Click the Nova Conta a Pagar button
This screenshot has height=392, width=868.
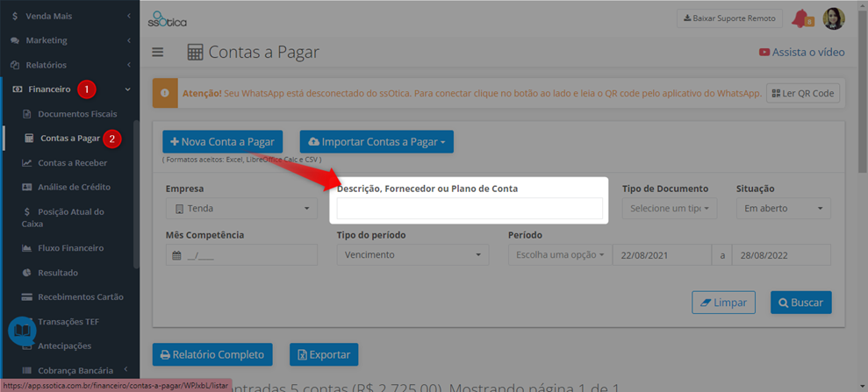click(x=223, y=141)
